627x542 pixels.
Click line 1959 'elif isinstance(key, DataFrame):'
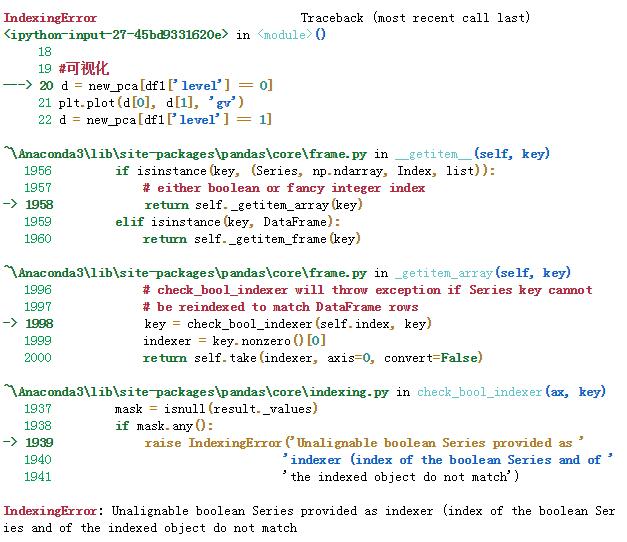tap(228, 222)
